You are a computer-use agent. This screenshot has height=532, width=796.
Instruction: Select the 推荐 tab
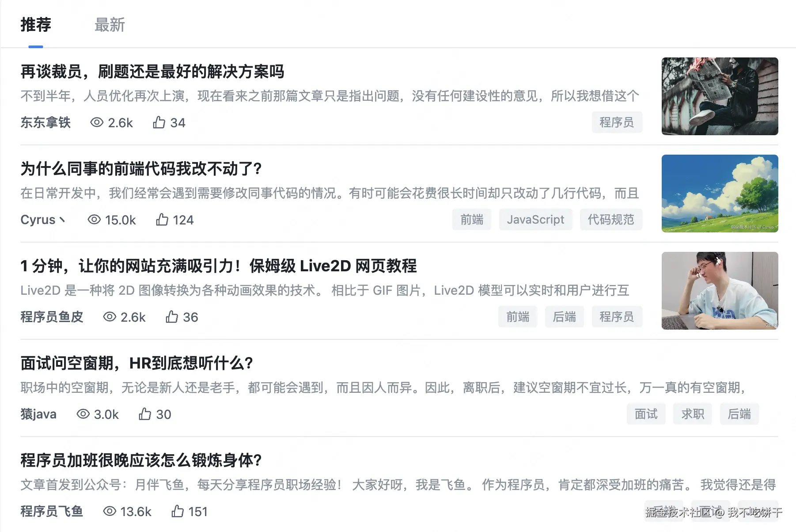tap(36, 25)
